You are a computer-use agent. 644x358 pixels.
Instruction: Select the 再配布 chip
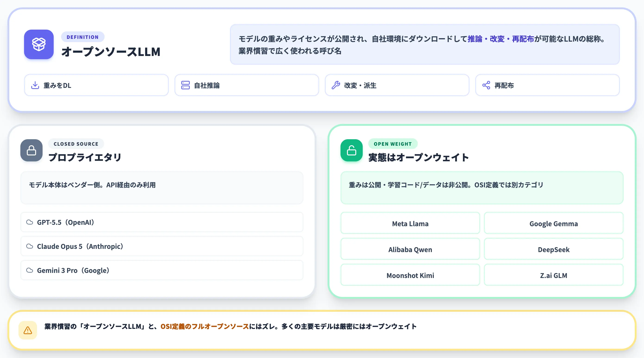coord(548,85)
